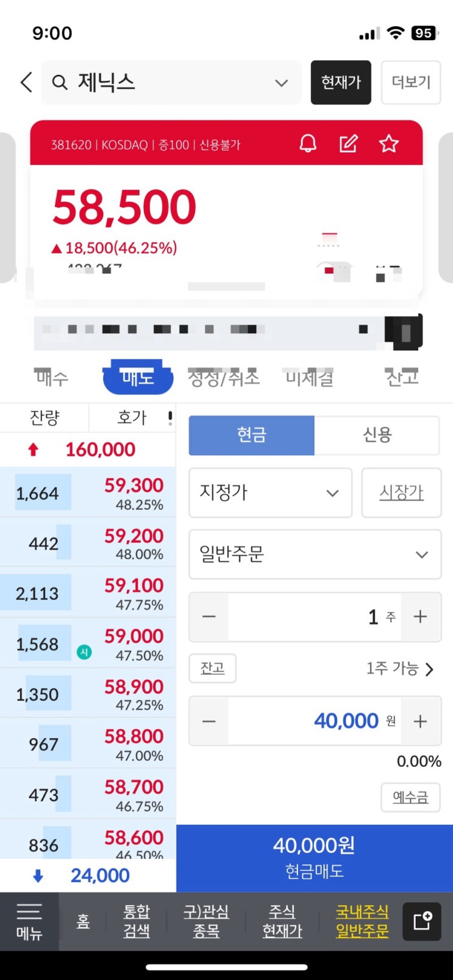The image size is (453, 980).
Task: Open the 지정가 order type dropdown
Action: [270, 493]
